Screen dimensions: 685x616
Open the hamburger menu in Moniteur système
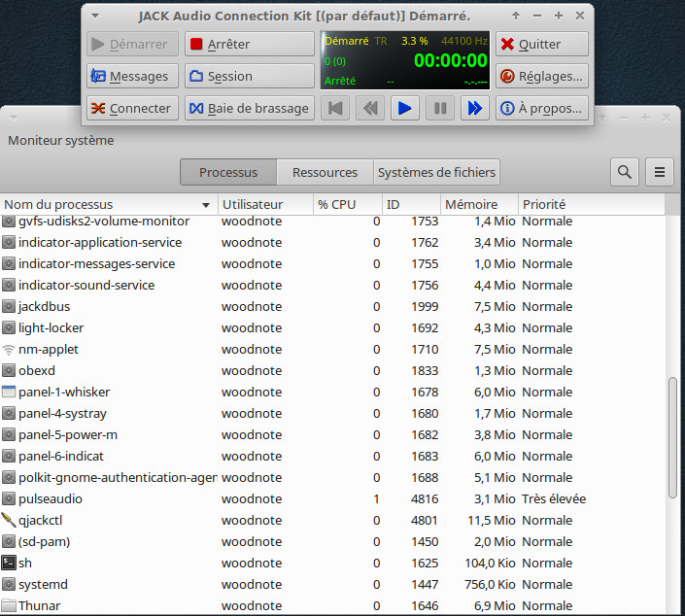click(x=660, y=172)
